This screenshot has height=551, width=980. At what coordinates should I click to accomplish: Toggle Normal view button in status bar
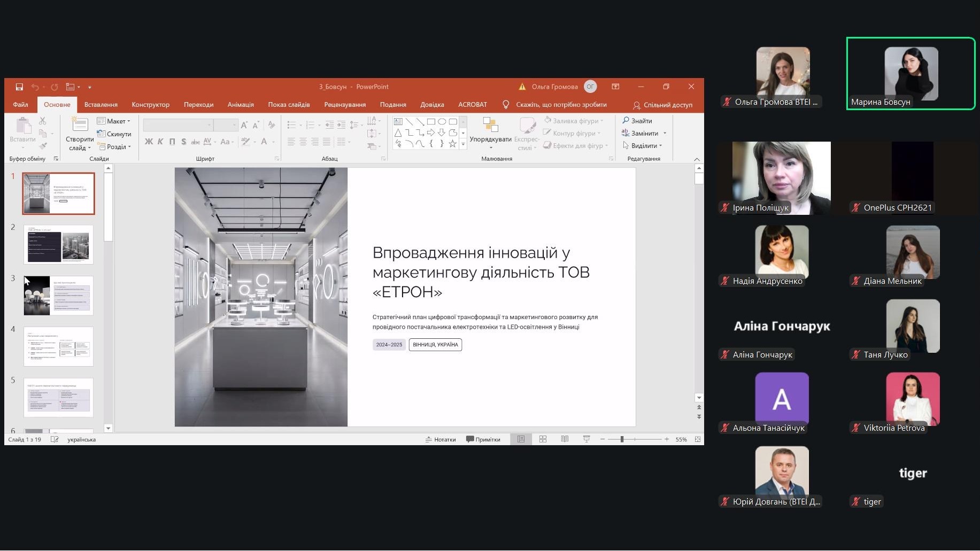521,439
